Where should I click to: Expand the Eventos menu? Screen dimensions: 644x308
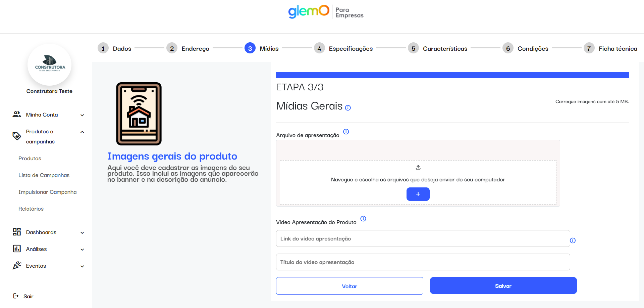click(x=82, y=266)
